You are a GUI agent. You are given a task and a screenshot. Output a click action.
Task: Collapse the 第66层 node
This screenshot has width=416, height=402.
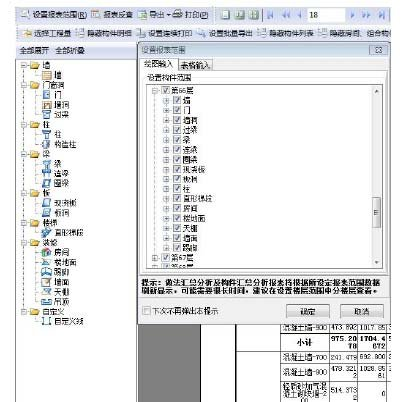coord(155,91)
